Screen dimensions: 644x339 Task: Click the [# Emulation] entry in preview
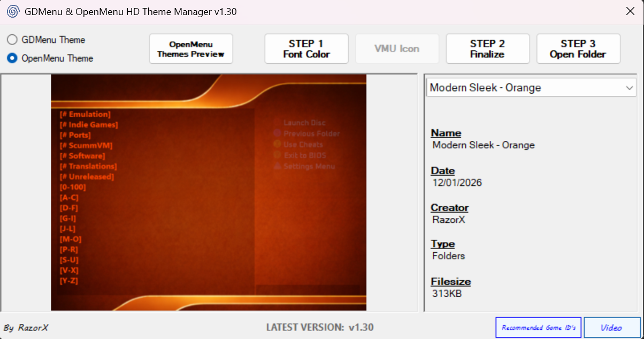pos(85,114)
